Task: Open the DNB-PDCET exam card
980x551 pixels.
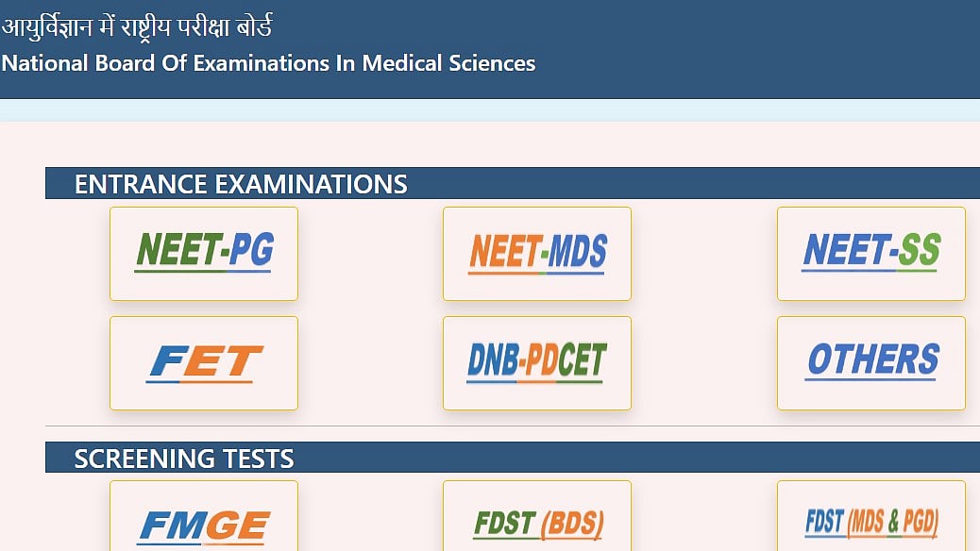Action: click(537, 362)
